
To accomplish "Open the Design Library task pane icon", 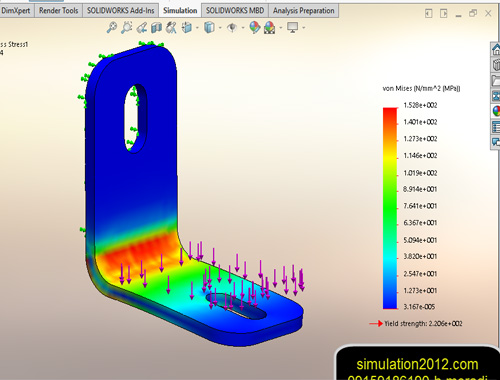I will click(x=496, y=65).
